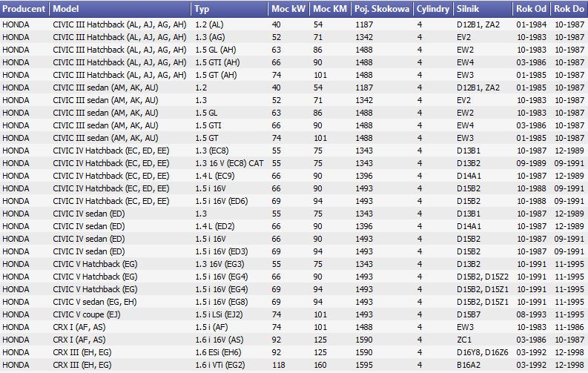Select the Typ cell 1.4 L (ED2)
The image size is (588, 373).
215,226
